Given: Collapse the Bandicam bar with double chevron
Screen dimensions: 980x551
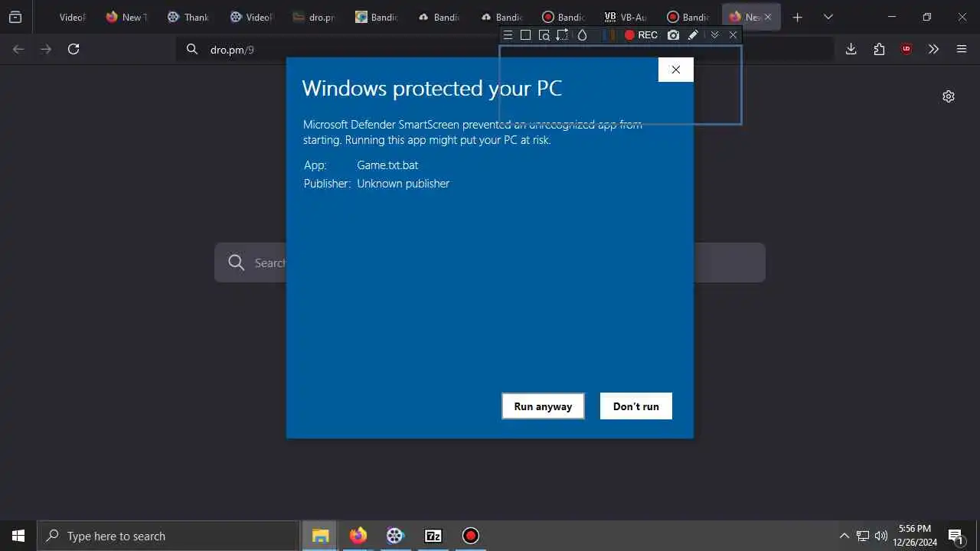Looking at the screenshot, I should tap(714, 35).
